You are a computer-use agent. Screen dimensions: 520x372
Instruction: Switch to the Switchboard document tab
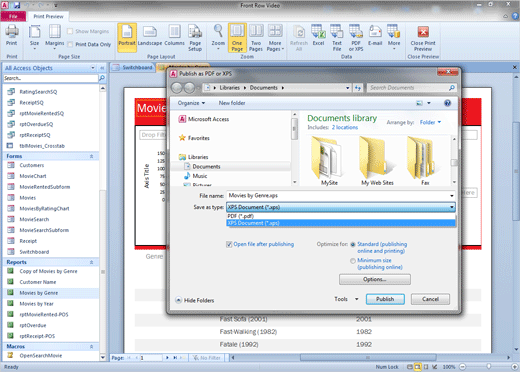pos(132,67)
